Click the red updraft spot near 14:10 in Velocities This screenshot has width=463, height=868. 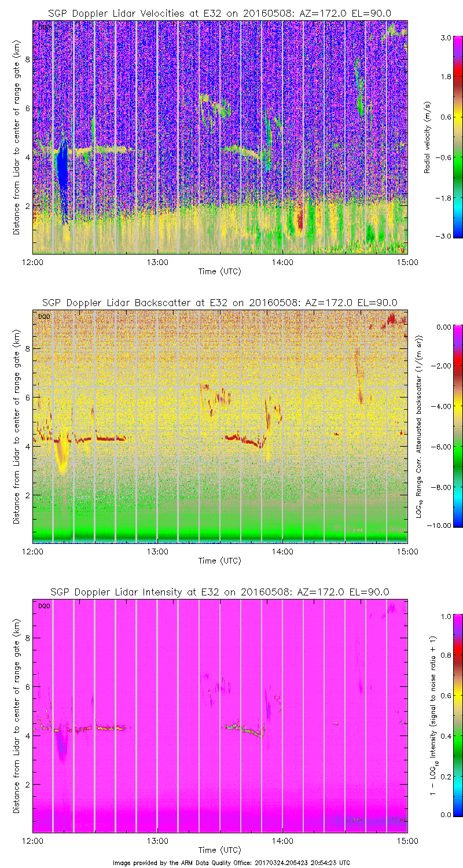[300, 219]
